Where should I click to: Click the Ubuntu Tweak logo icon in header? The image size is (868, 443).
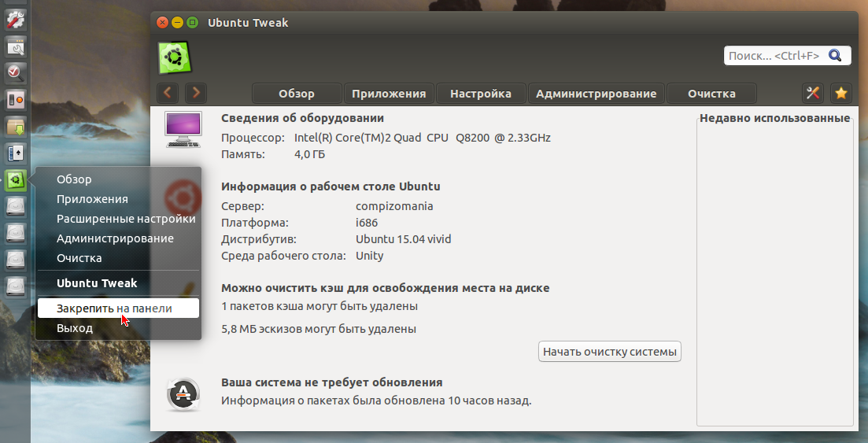pyautogui.click(x=175, y=57)
